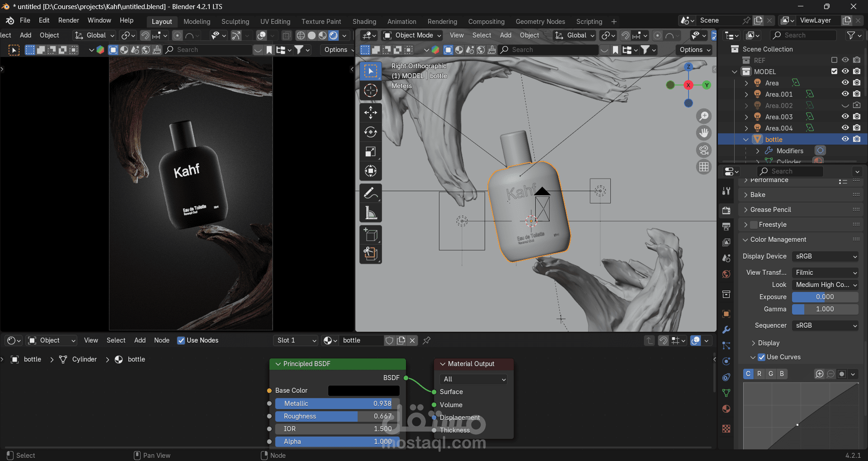Click the X axis on navigation gizmo
The height and width of the screenshot is (461, 868).
click(688, 85)
